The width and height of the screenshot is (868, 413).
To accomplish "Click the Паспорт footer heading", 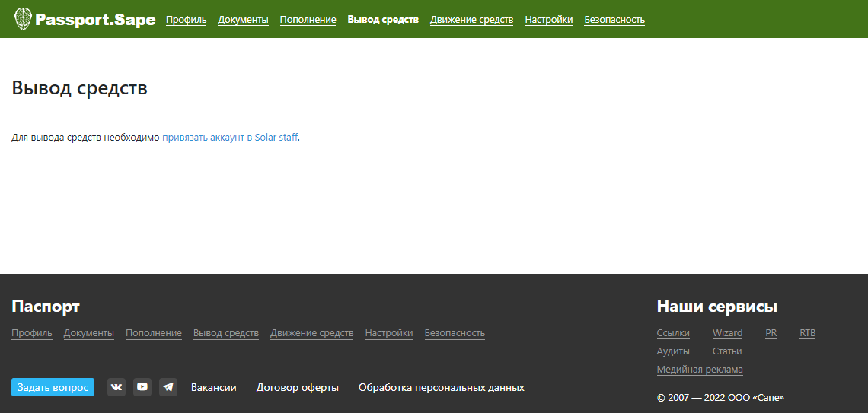I will point(46,307).
